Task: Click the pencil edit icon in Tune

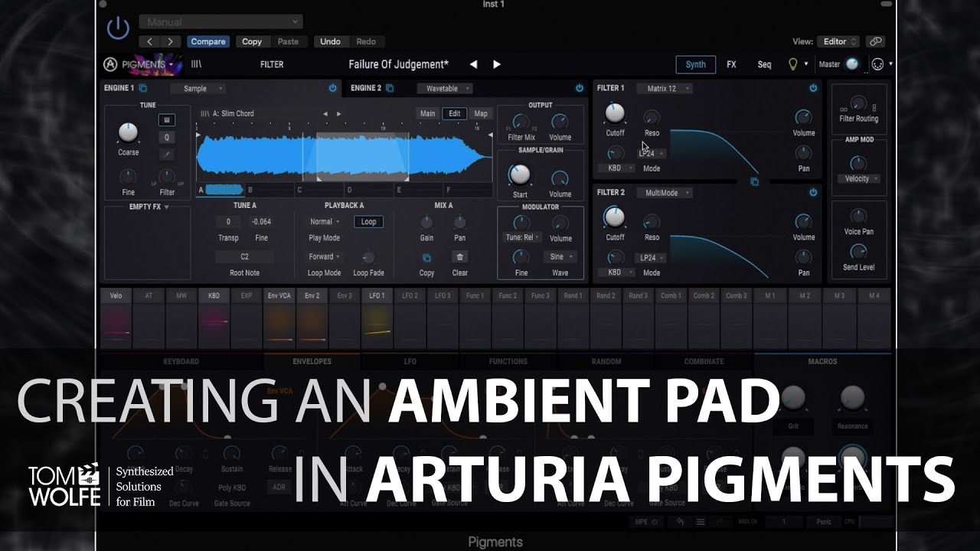Action: click(166, 155)
